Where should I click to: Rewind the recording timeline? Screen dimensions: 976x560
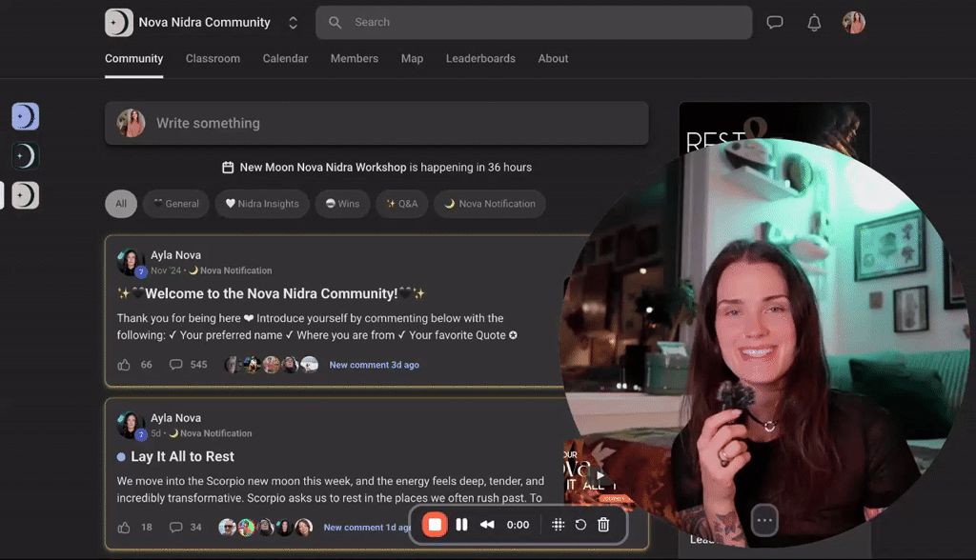point(487,524)
